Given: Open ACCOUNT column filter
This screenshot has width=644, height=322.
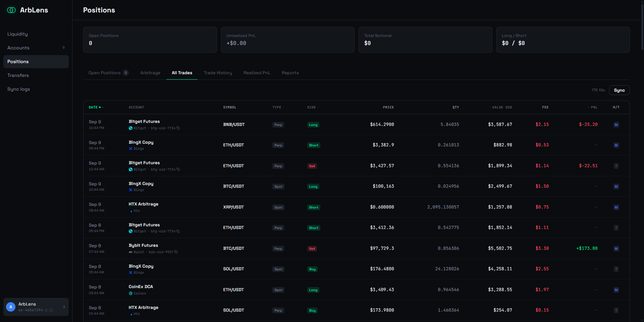Looking at the screenshot, I should [x=138, y=107].
